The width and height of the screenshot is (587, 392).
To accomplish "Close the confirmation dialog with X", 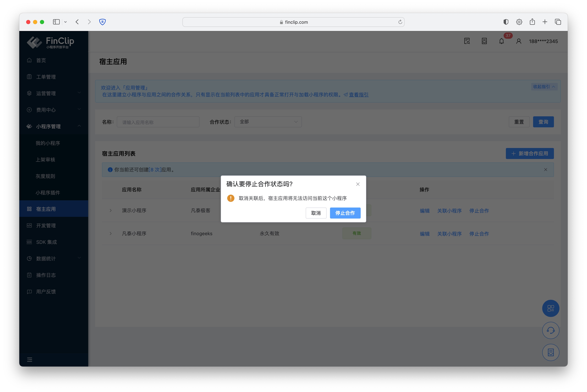I will tap(358, 184).
